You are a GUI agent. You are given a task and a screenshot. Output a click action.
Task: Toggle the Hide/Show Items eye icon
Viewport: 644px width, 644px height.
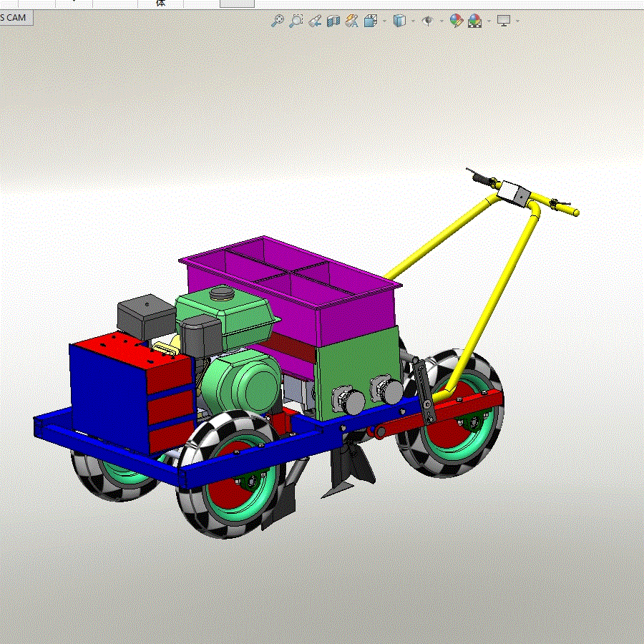pos(428,21)
